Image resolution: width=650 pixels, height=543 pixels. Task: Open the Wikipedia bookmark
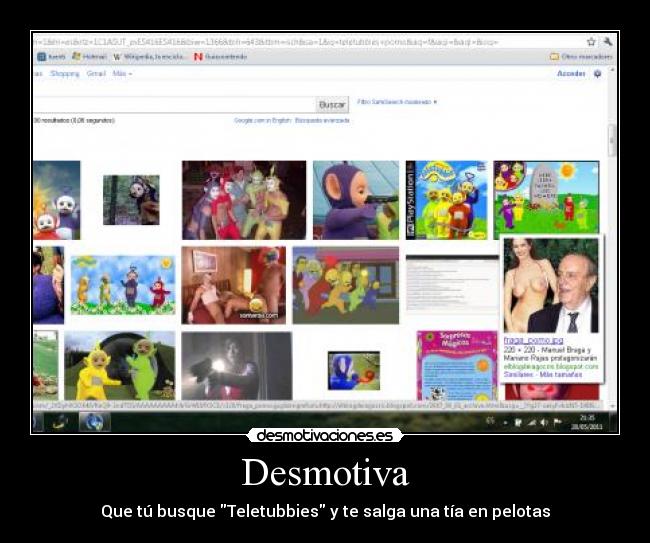point(150,57)
